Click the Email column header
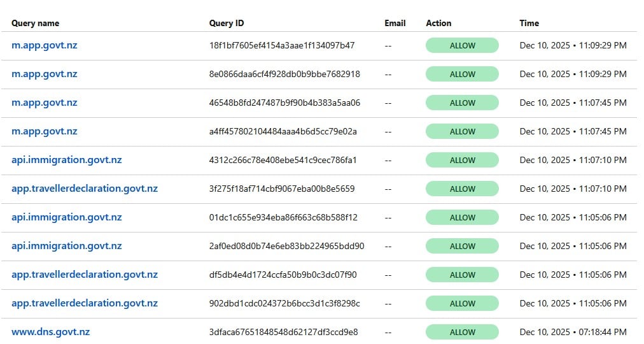Image resolution: width=644 pixels, height=344 pixels. click(x=395, y=23)
